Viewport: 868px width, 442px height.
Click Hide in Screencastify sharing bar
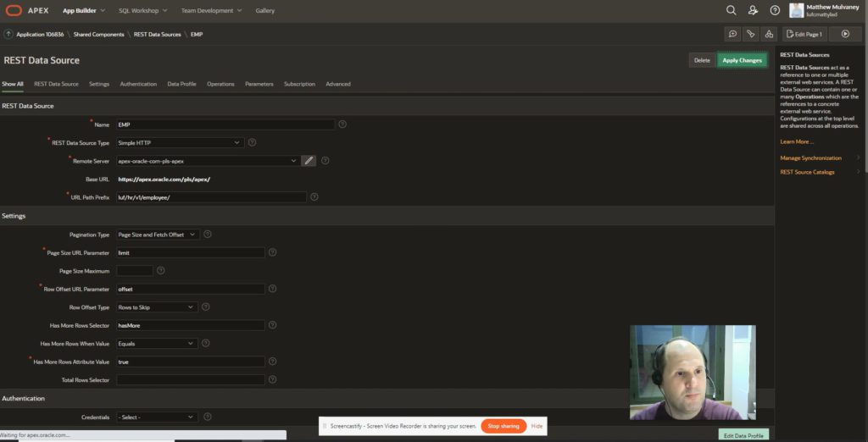[x=537, y=426]
